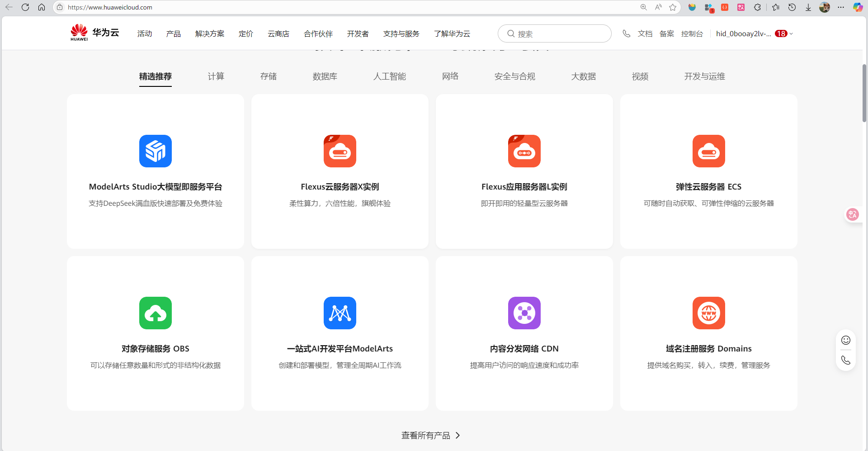Click the ModelArts Studio cube icon
The height and width of the screenshot is (451, 868).
pyautogui.click(x=156, y=151)
